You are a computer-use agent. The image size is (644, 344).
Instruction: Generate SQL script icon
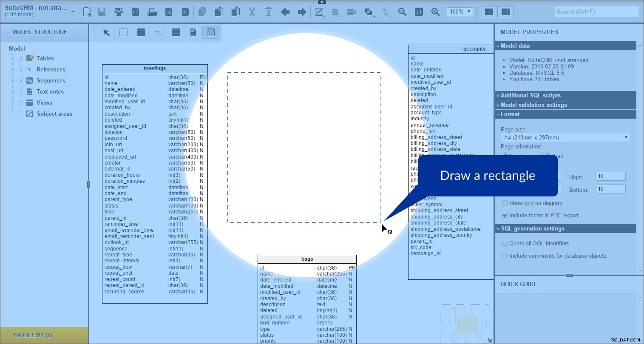pos(169,12)
